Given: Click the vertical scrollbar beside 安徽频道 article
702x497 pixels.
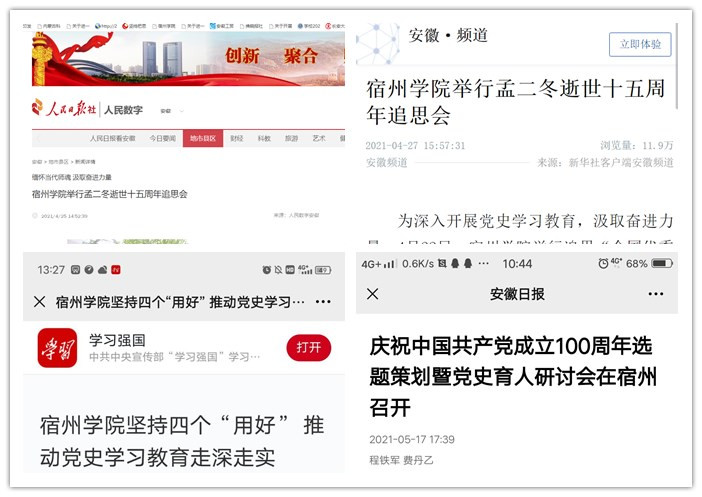Looking at the screenshot, I should coord(676,66).
